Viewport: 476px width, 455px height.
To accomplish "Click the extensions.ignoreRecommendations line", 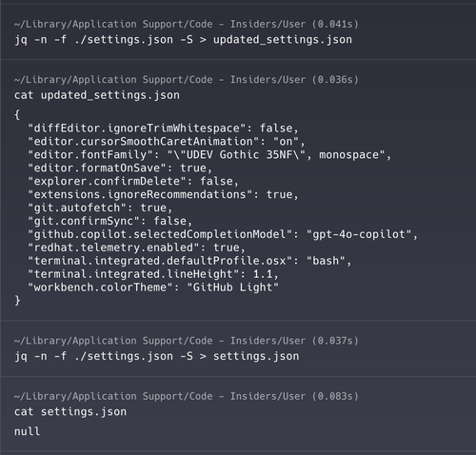I will 163,194.
